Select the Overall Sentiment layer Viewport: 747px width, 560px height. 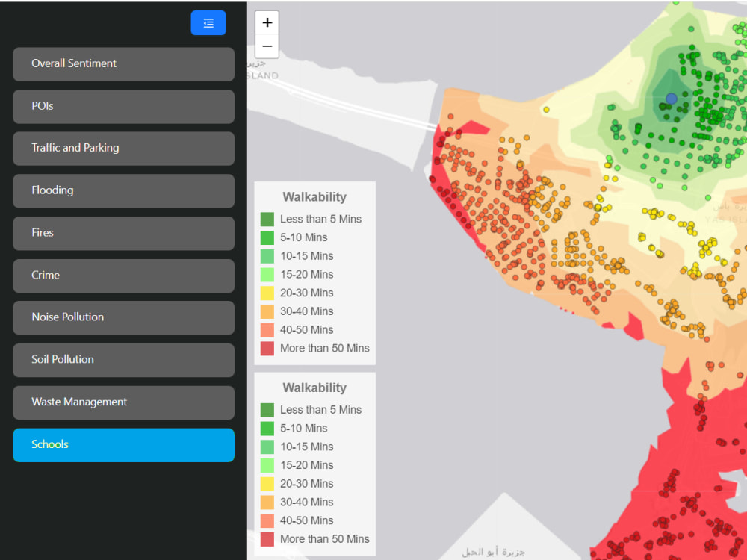click(x=123, y=64)
